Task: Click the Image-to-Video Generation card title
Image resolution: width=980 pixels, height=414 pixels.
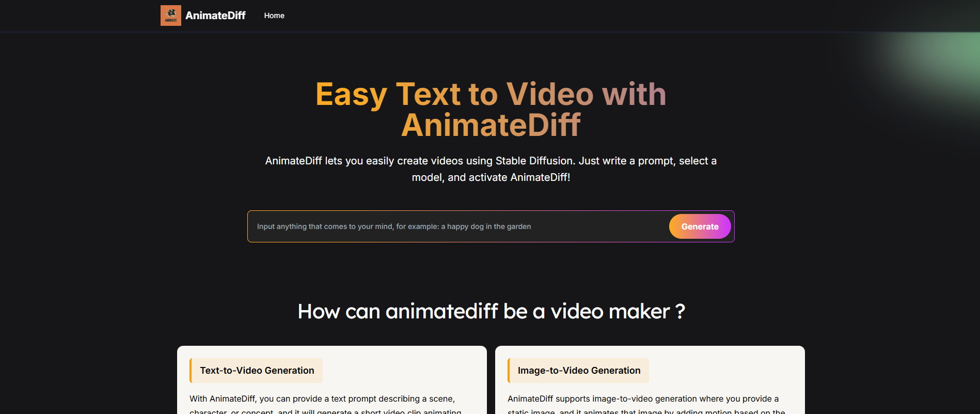Action: tap(579, 371)
